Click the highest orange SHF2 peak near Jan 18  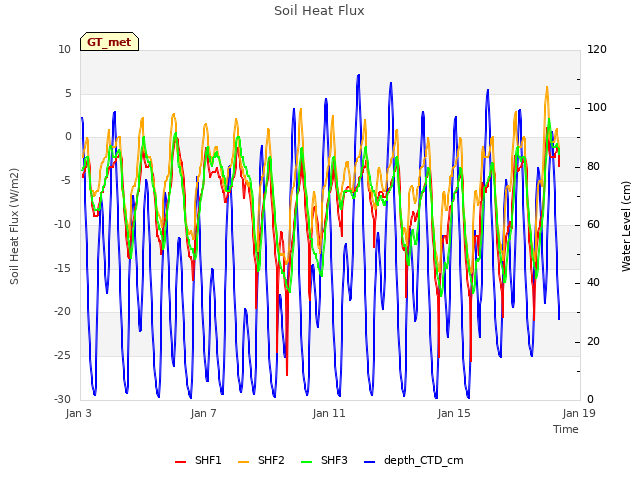coord(547,87)
